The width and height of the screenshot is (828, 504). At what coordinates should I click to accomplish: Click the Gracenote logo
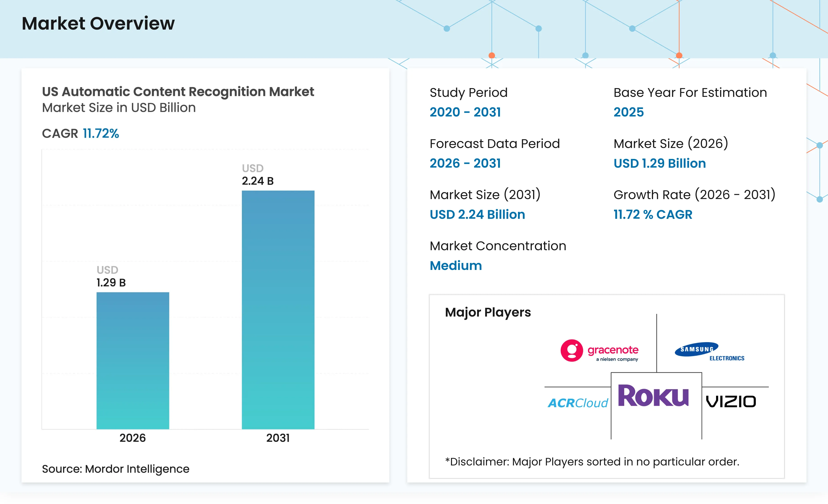pyautogui.click(x=599, y=350)
